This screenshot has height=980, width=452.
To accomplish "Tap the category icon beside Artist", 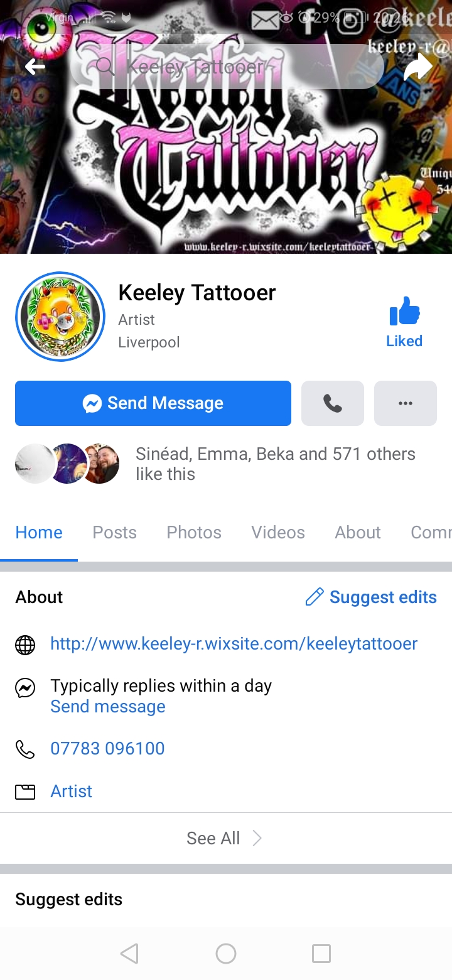I will point(25,792).
